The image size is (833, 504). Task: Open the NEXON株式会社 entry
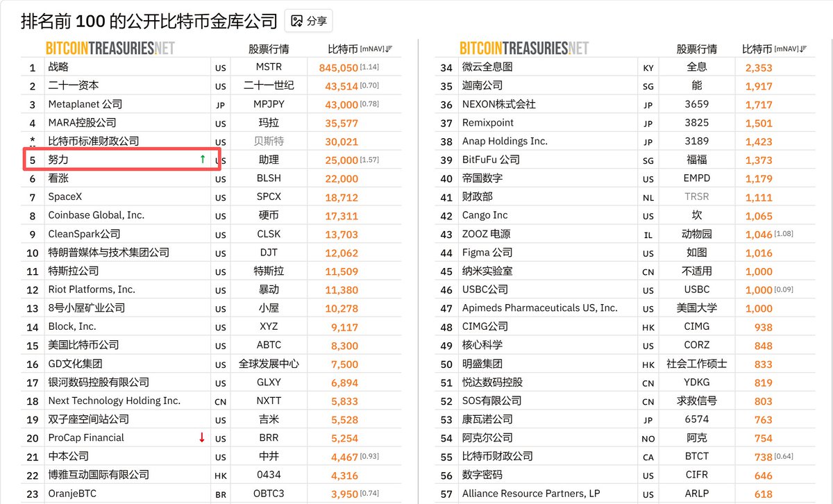click(x=499, y=104)
